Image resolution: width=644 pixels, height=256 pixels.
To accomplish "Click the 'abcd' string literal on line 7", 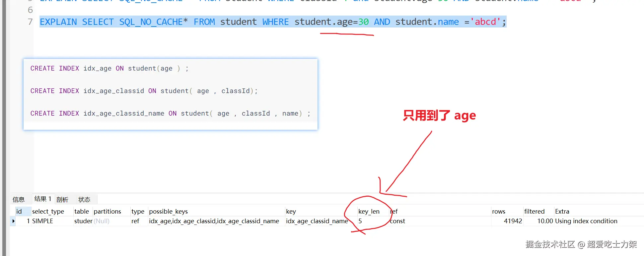I will tap(485, 22).
